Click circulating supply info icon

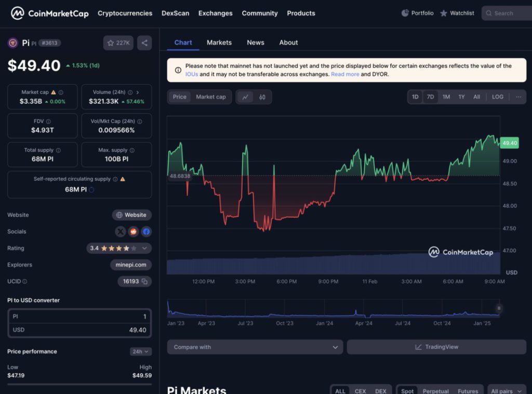tap(115, 179)
